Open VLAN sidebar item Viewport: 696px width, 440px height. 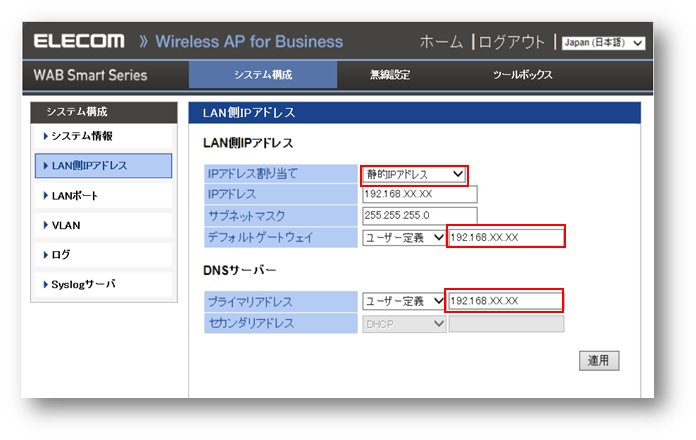pos(103,225)
